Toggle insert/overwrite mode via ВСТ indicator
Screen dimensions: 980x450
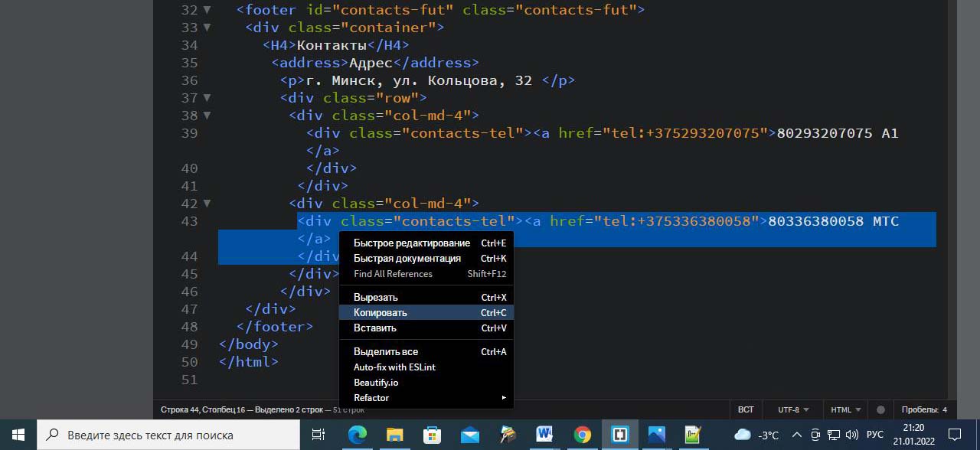[x=746, y=410]
